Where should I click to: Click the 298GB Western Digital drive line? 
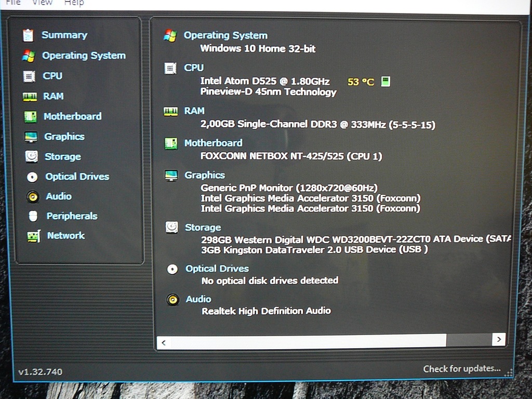[x=356, y=240]
